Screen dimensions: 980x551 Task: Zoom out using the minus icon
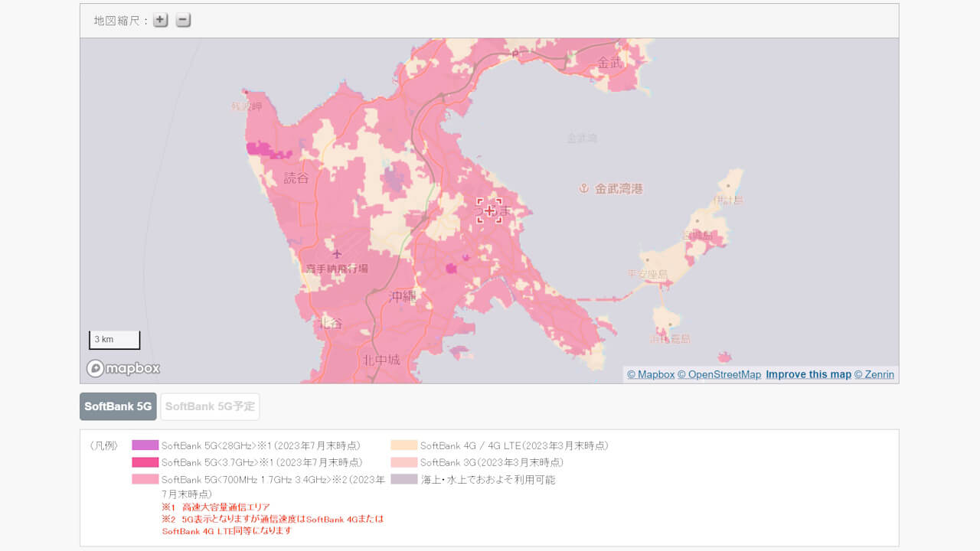point(182,20)
